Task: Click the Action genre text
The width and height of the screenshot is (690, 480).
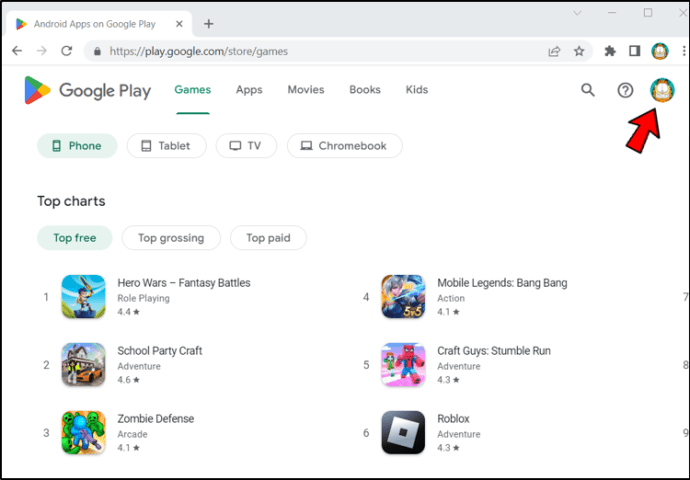Action: pyautogui.click(x=451, y=298)
